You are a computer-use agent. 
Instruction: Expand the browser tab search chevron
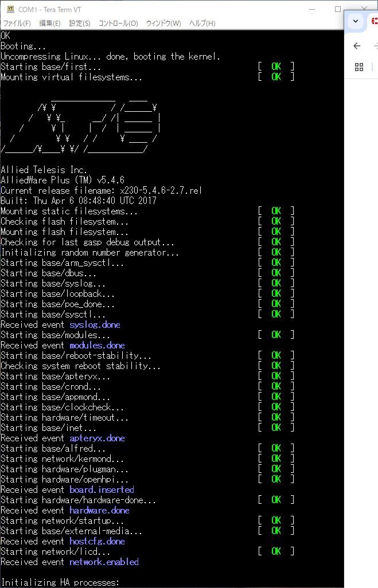pyautogui.click(x=356, y=21)
